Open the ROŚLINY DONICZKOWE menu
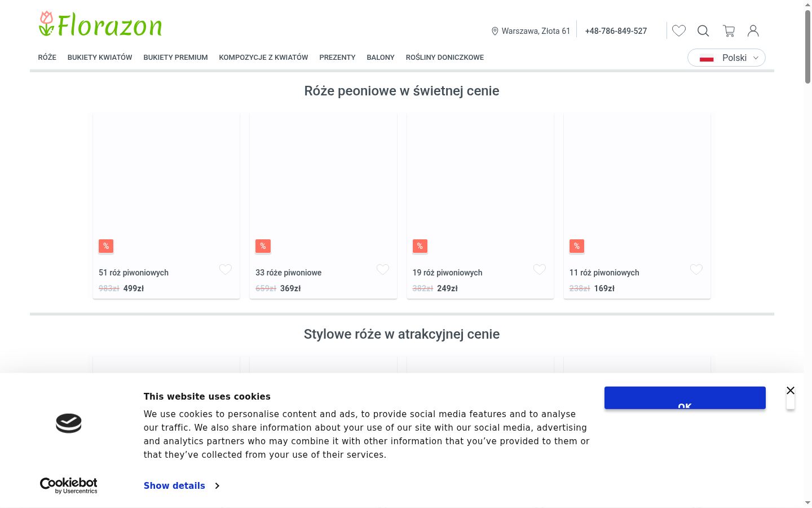 click(x=445, y=58)
